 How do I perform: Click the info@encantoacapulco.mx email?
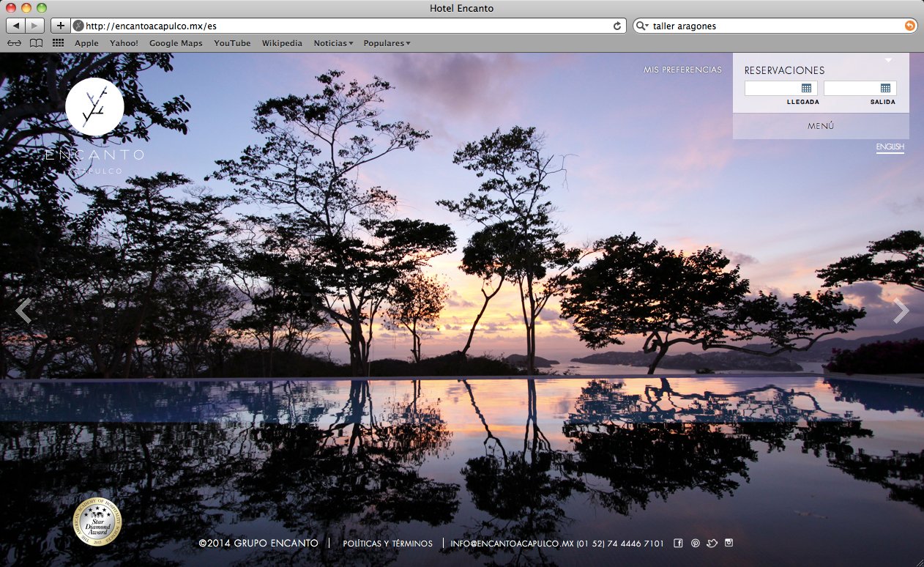click(x=512, y=544)
